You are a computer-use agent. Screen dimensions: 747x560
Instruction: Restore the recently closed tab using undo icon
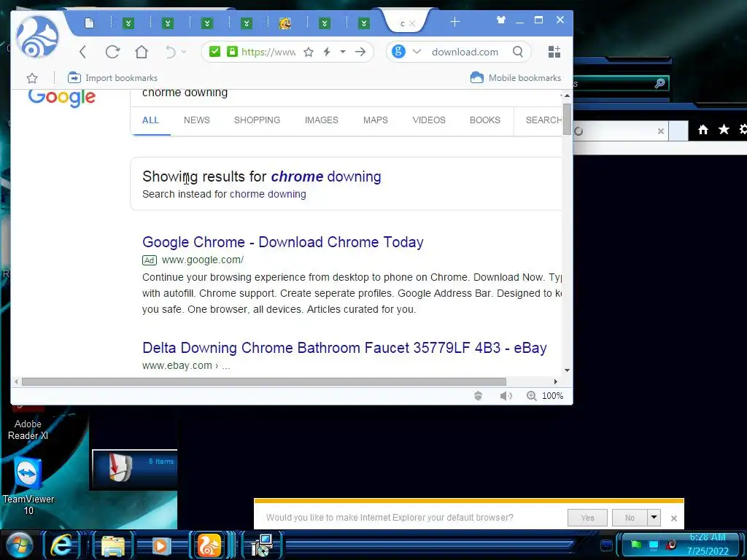(x=170, y=52)
